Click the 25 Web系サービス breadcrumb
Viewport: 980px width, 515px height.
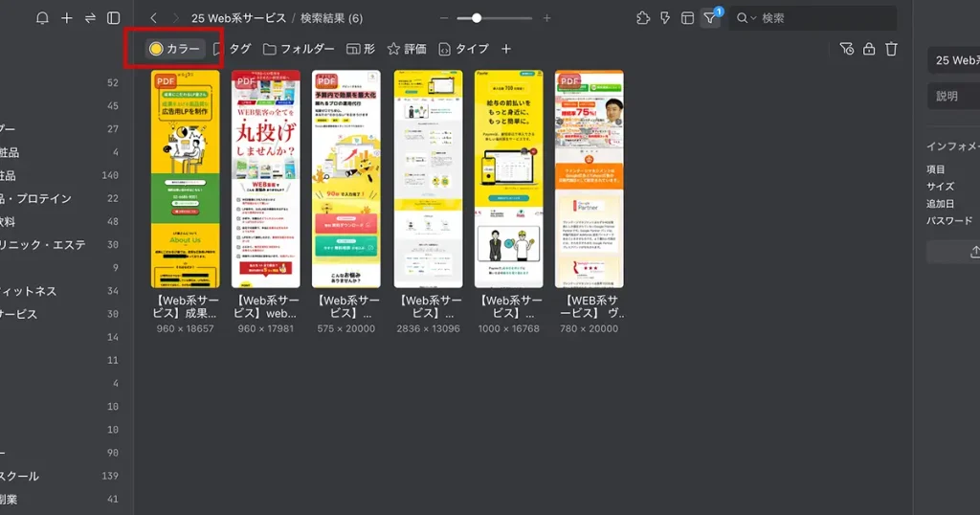click(x=238, y=18)
